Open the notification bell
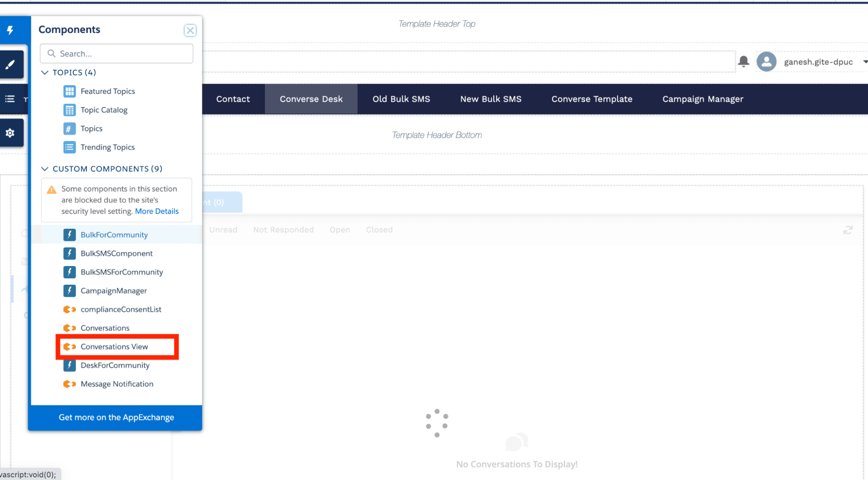This screenshot has width=868, height=480. point(744,62)
